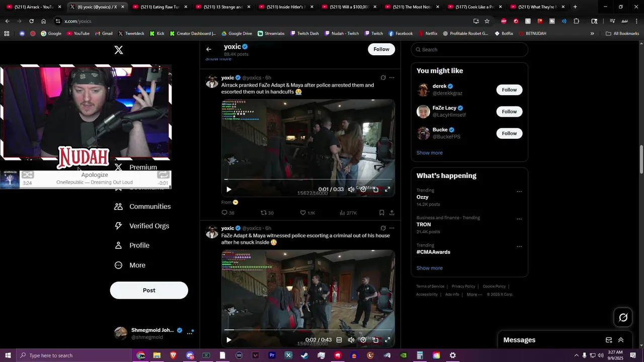The image size is (644, 362).
Task: Mute the first video's volume icon
Action: 351,190
